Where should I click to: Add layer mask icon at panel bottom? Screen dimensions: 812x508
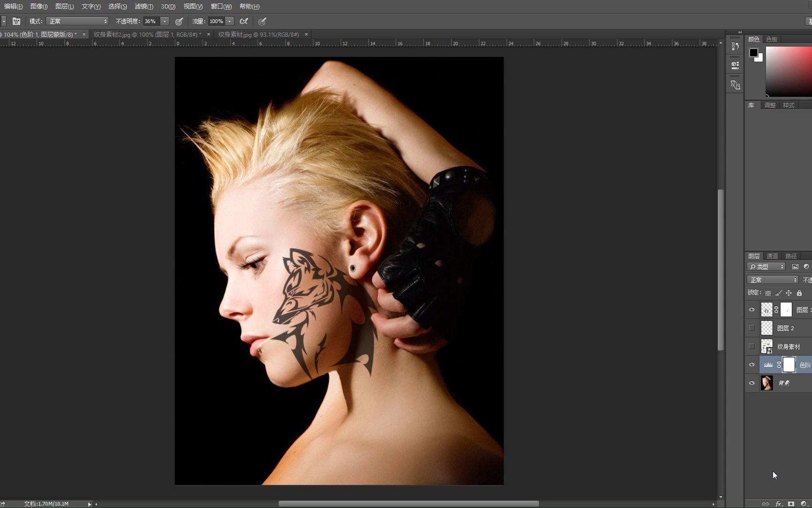tap(791, 504)
